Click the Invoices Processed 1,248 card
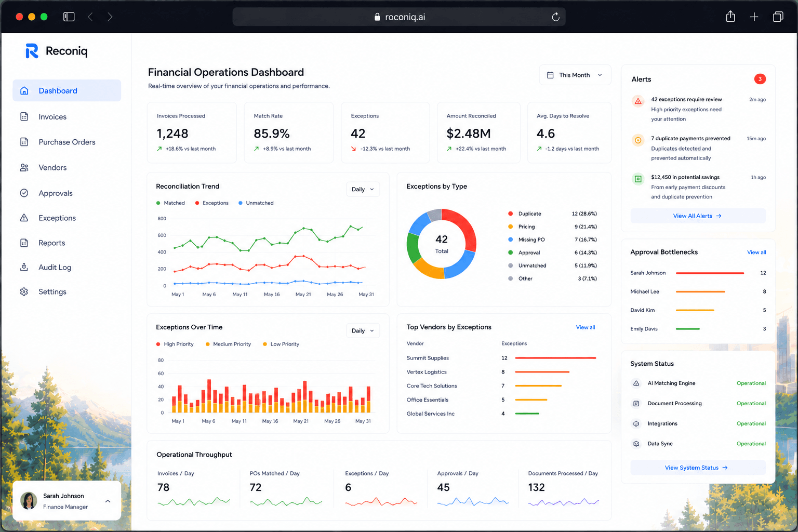The image size is (798, 532). tap(192, 132)
